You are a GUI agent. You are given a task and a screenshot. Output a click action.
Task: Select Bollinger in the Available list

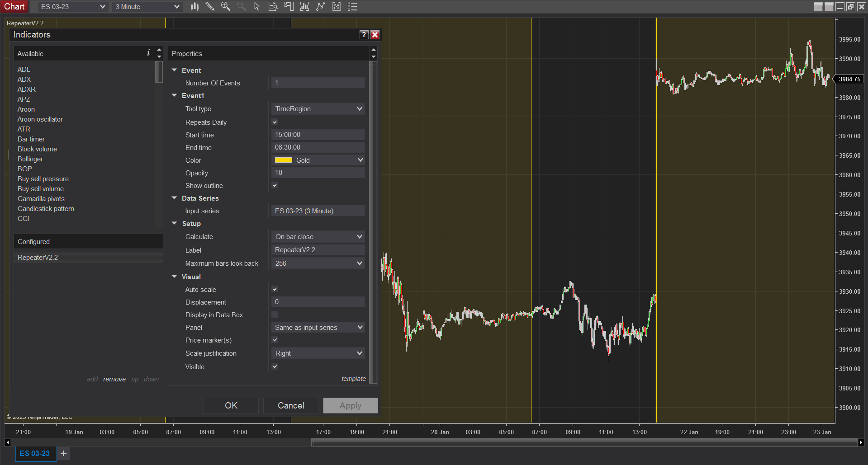[30, 159]
